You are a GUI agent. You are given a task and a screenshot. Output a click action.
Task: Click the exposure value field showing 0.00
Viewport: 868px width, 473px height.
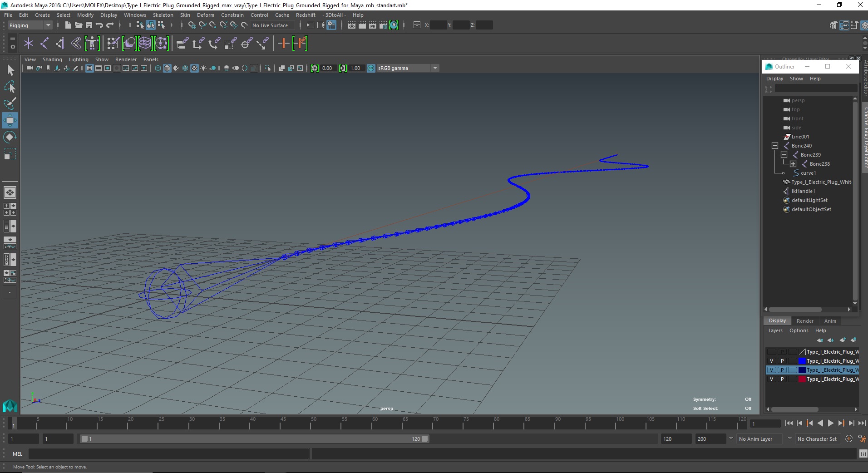pyautogui.click(x=328, y=68)
